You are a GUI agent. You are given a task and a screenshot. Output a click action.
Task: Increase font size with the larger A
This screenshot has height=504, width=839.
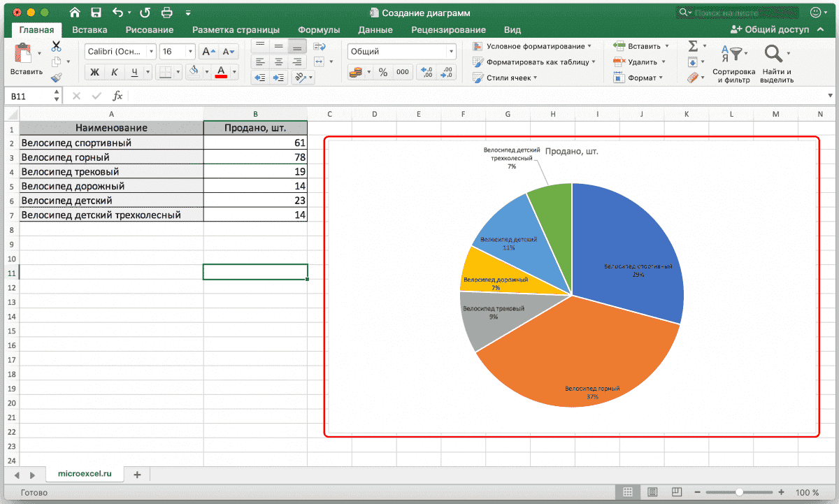tap(208, 51)
